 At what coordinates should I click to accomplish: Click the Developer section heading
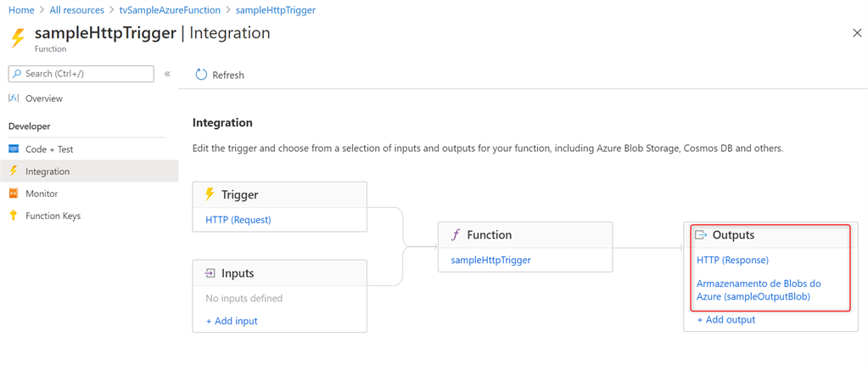30,126
